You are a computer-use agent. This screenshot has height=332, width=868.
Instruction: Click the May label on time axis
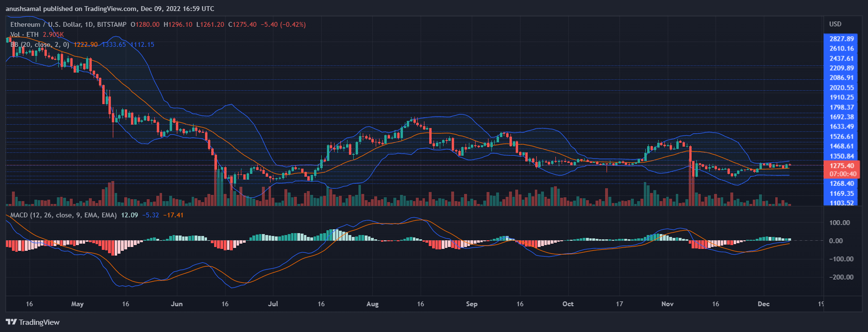tap(77, 304)
